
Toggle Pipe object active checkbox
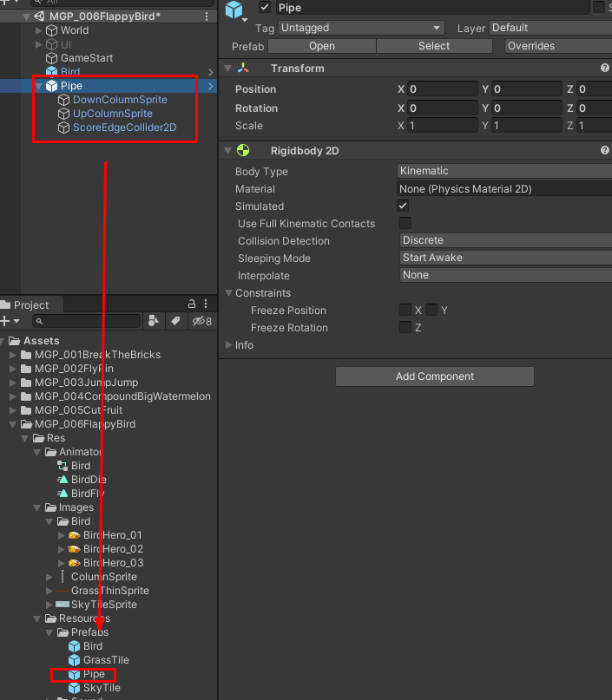[x=265, y=7]
